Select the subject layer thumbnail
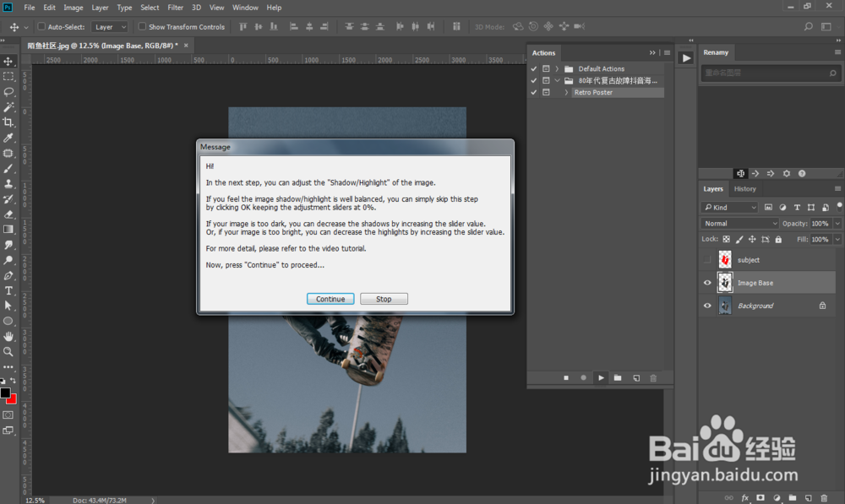845x504 pixels. [725, 260]
